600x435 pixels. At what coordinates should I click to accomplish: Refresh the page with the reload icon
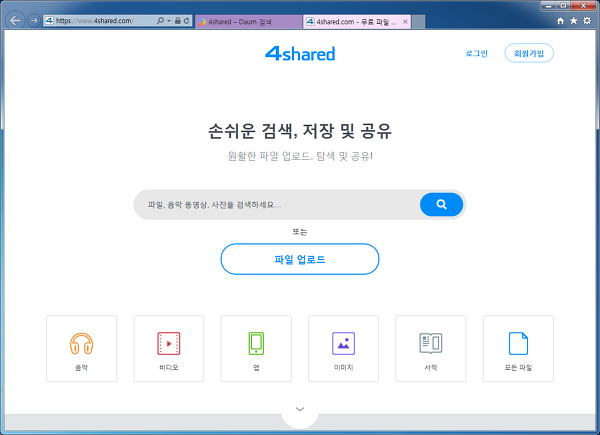click(x=186, y=21)
